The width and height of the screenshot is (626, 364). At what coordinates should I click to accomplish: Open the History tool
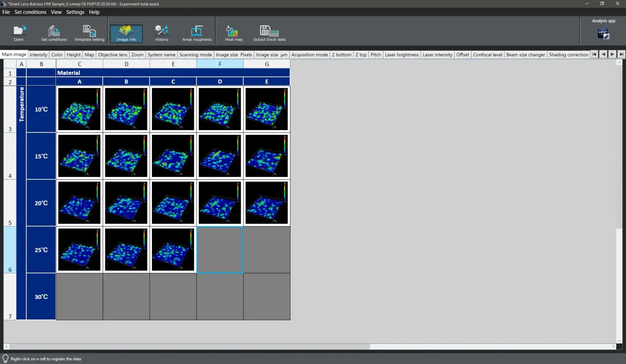pos(161,33)
